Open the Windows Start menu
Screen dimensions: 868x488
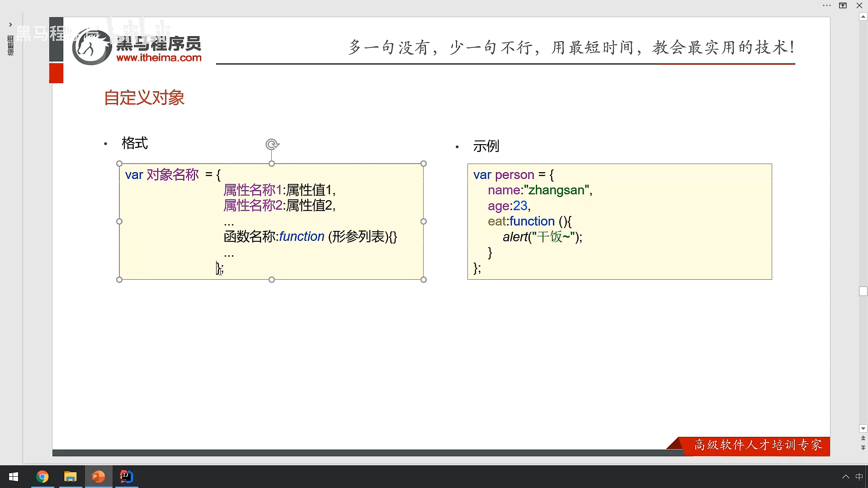point(14,477)
